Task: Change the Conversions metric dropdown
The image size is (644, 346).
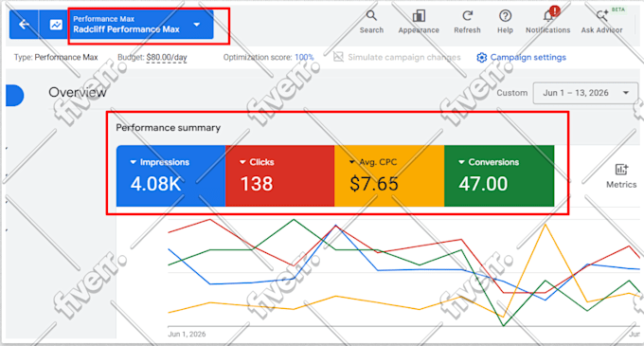Action: (x=489, y=162)
